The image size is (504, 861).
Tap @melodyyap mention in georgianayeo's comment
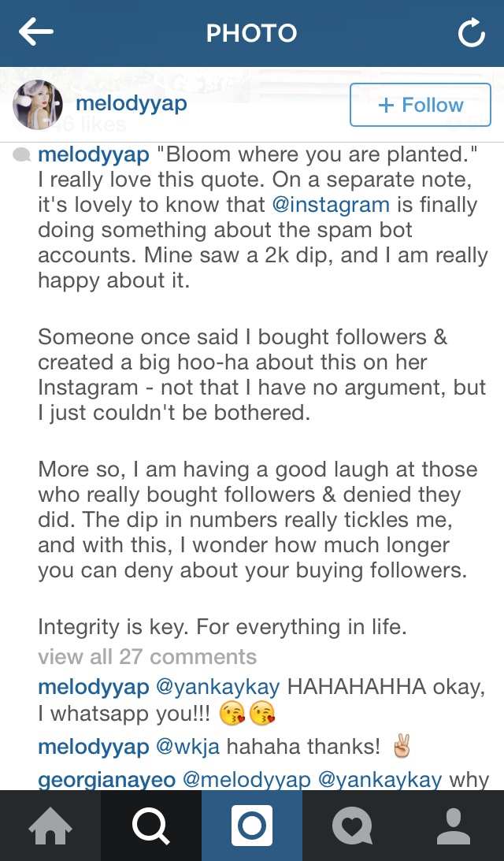click(x=247, y=780)
